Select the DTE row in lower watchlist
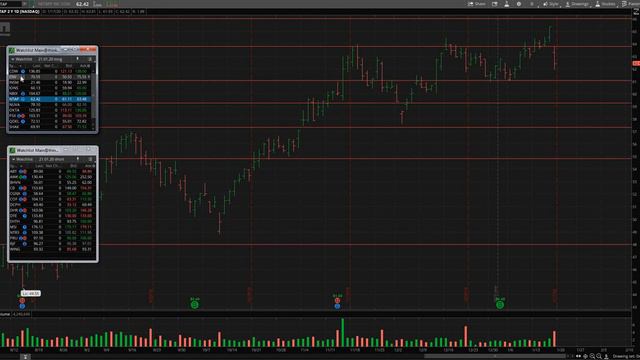Image resolution: width=640 pixels, height=360 pixels. point(52,216)
